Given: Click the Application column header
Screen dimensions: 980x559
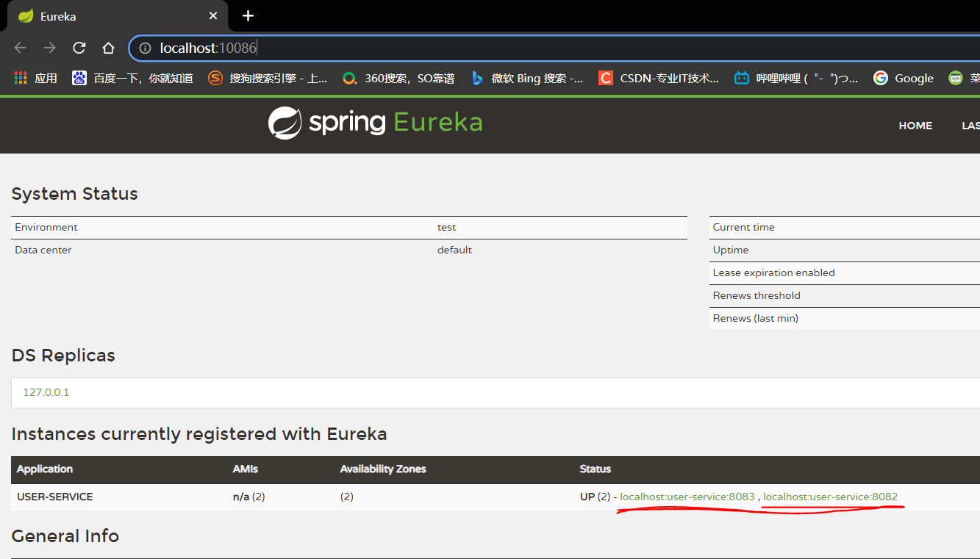Looking at the screenshot, I should [45, 469].
